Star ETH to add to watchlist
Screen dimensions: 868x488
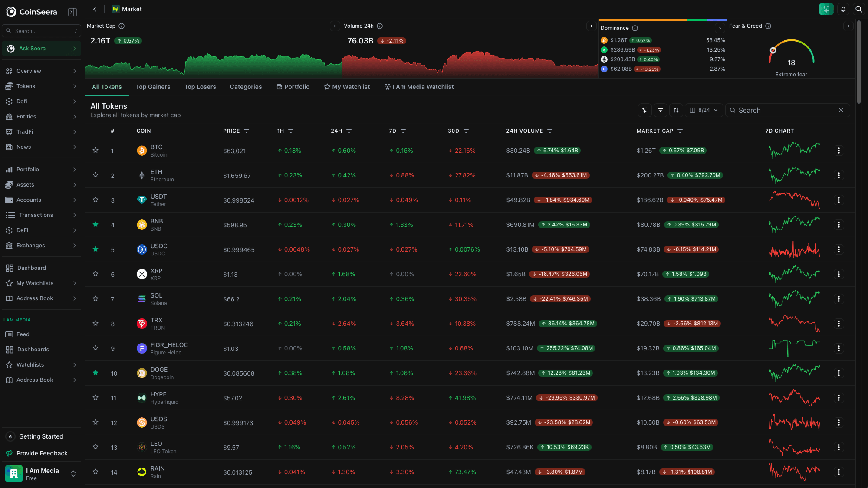click(x=95, y=175)
